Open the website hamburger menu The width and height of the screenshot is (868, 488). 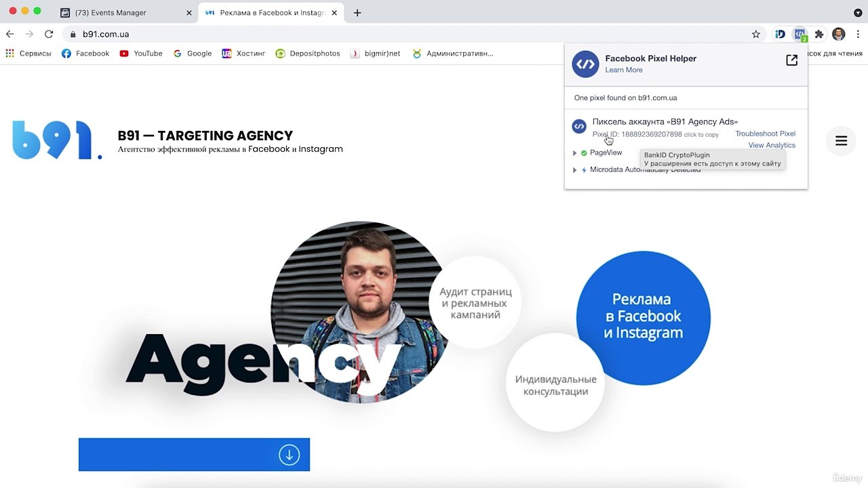pos(841,141)
